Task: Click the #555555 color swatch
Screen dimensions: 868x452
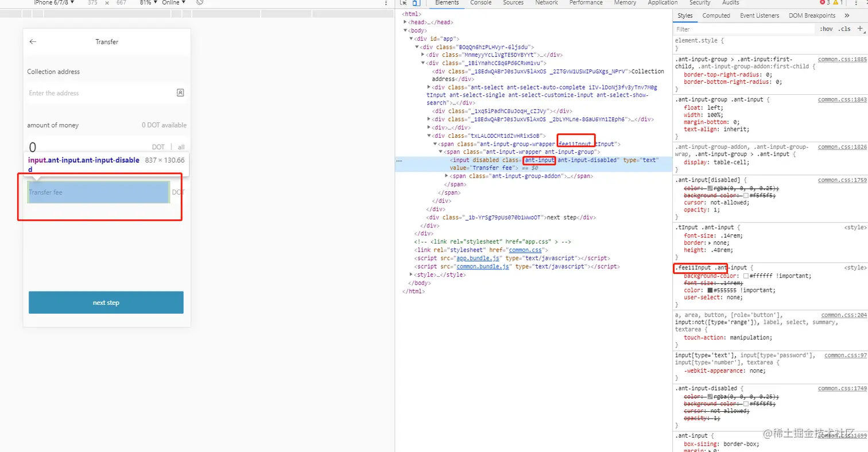Action: coord(710,291)
